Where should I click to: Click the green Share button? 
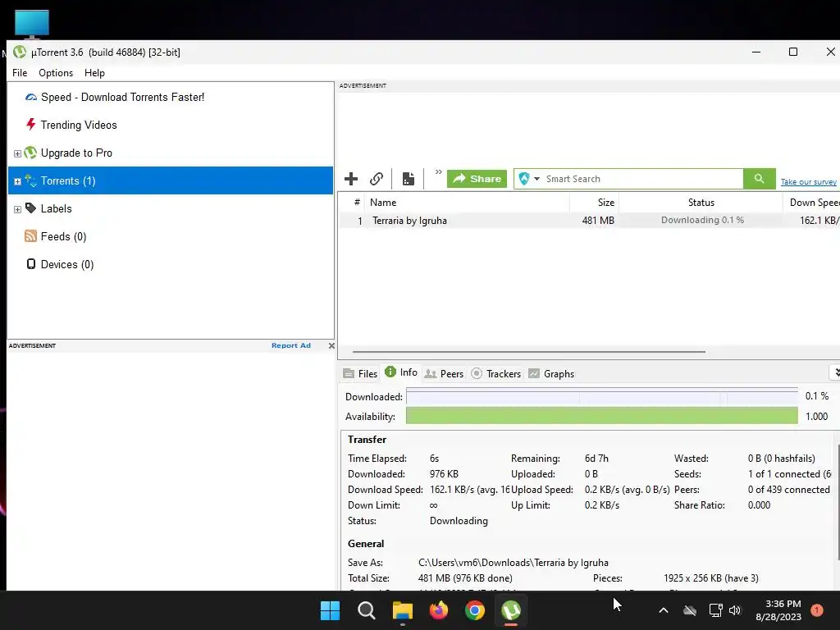tap(477, 179)
